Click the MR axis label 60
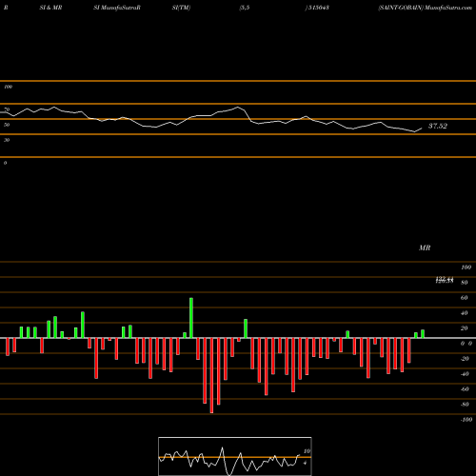476x476 pixels. coord(465,298)
